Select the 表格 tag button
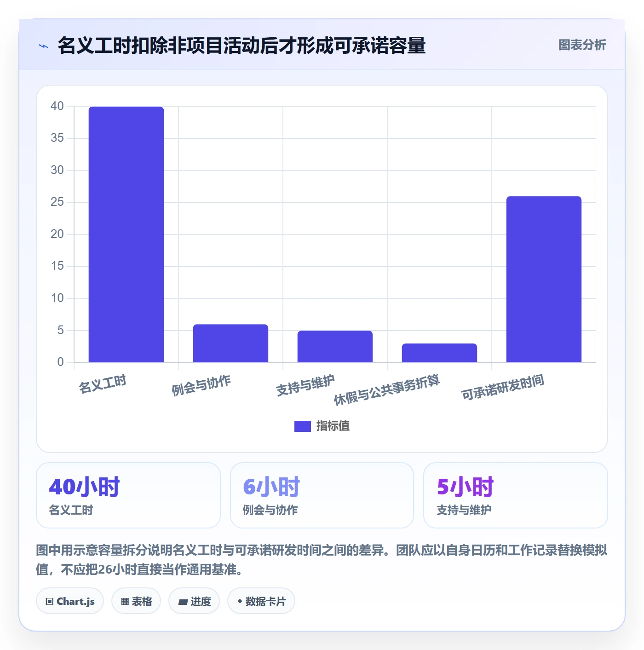644x650 pixels. (x=136, y=601)
